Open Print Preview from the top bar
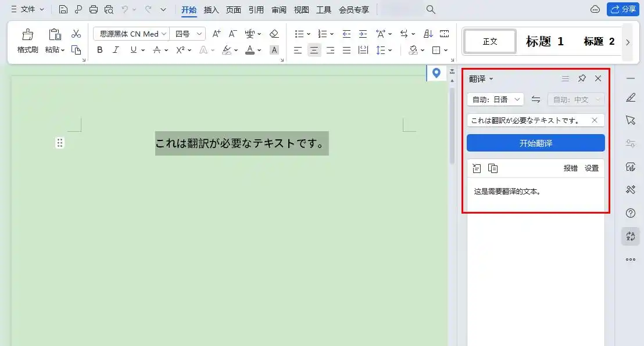 coord(109,9)
